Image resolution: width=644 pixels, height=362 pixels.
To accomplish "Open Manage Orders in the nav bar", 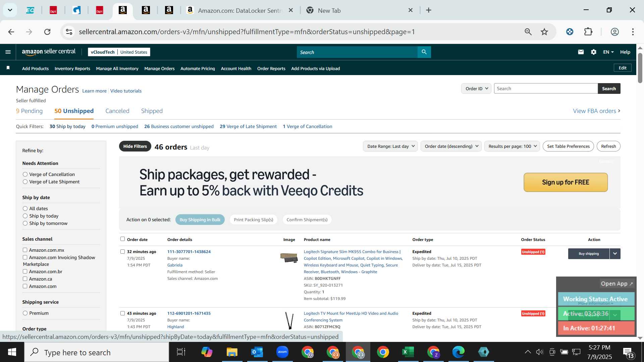I will point(159,68).
